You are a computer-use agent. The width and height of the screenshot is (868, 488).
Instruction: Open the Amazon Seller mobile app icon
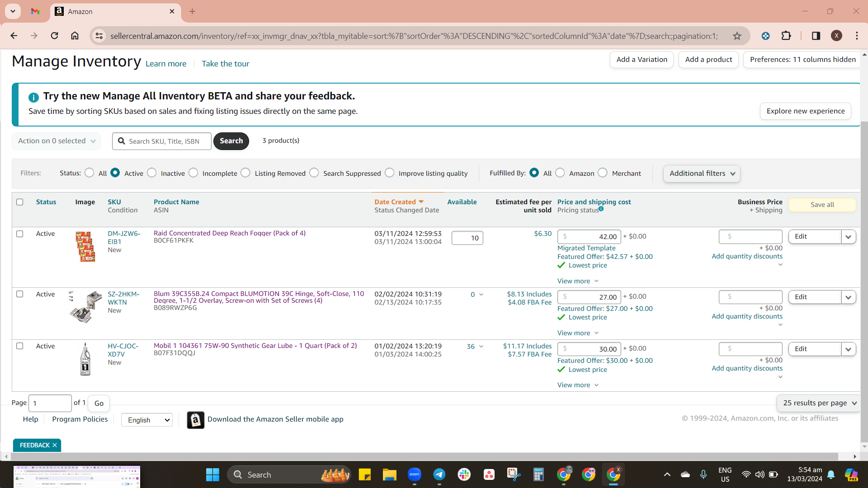click(x=195, y=420)
